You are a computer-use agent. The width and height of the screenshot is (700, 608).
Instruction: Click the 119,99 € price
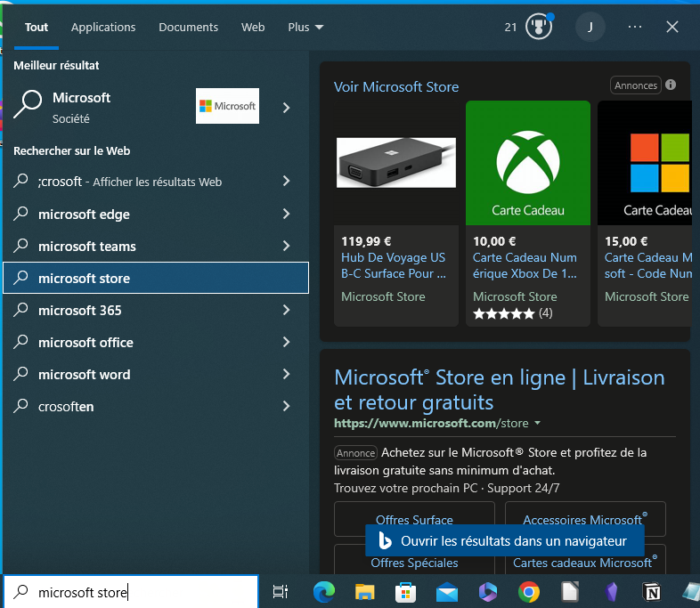[366, 241]
